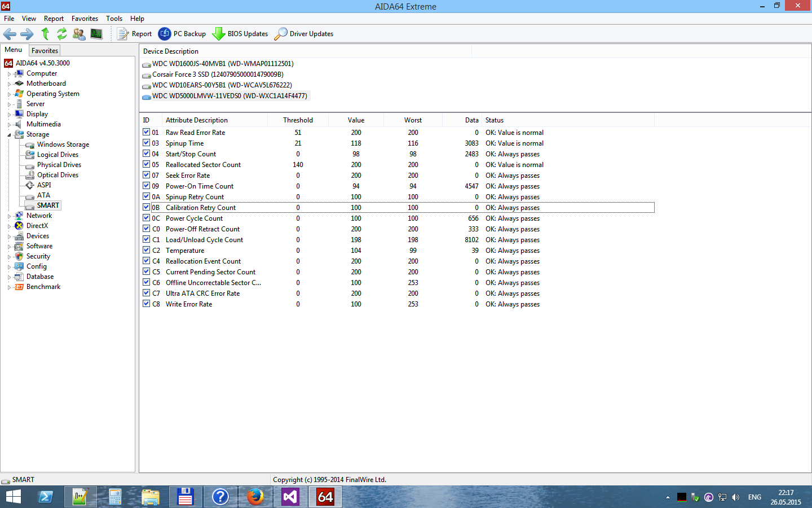812x508 pixels.
Task: Toggle the Write Error Rate checkbox
Action: [x=146, y=304]
